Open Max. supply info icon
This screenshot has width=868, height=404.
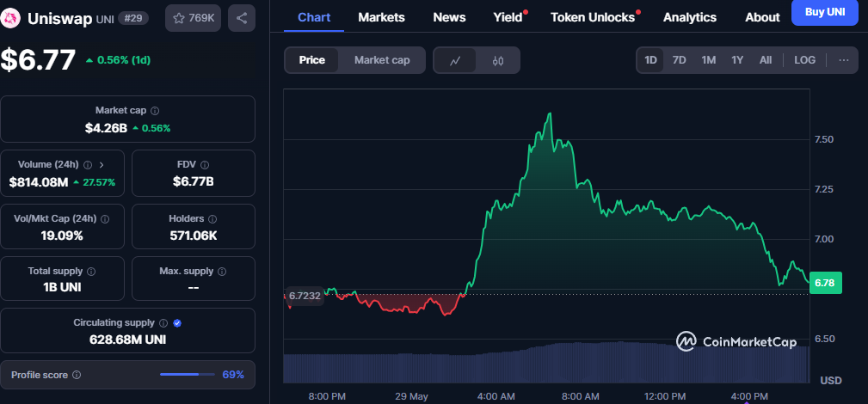tap(222, 272)
